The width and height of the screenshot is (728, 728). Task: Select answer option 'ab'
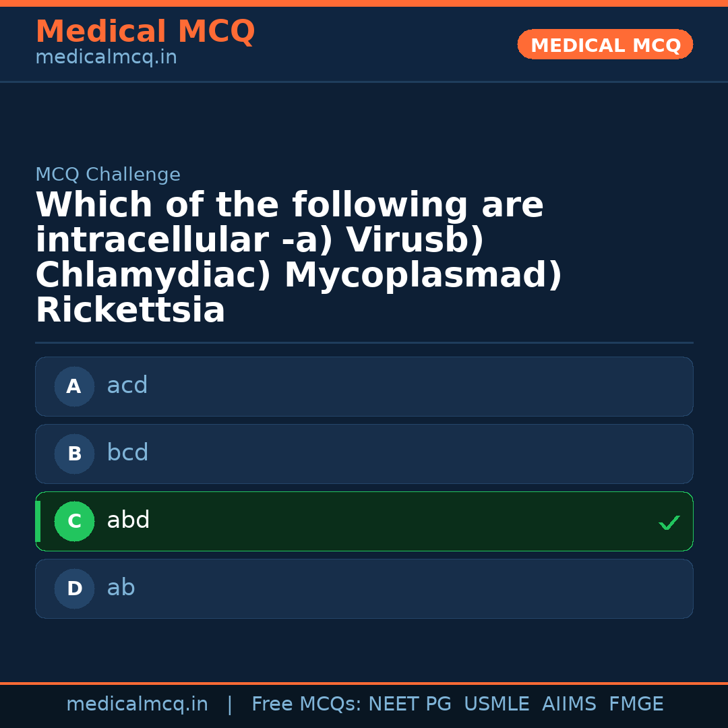364,588
